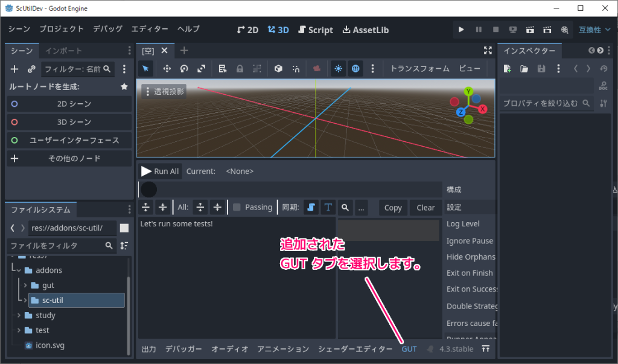Click the Clear button
Image resolution: width=618 pixels, height=364 pixels.
tap(425, 208)
